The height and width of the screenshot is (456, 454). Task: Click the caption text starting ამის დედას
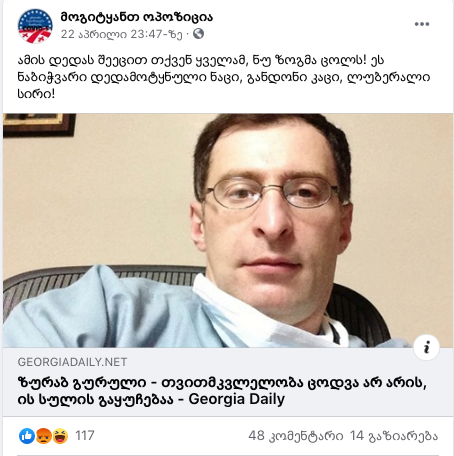pyautogui.click(x=224, y=77)
